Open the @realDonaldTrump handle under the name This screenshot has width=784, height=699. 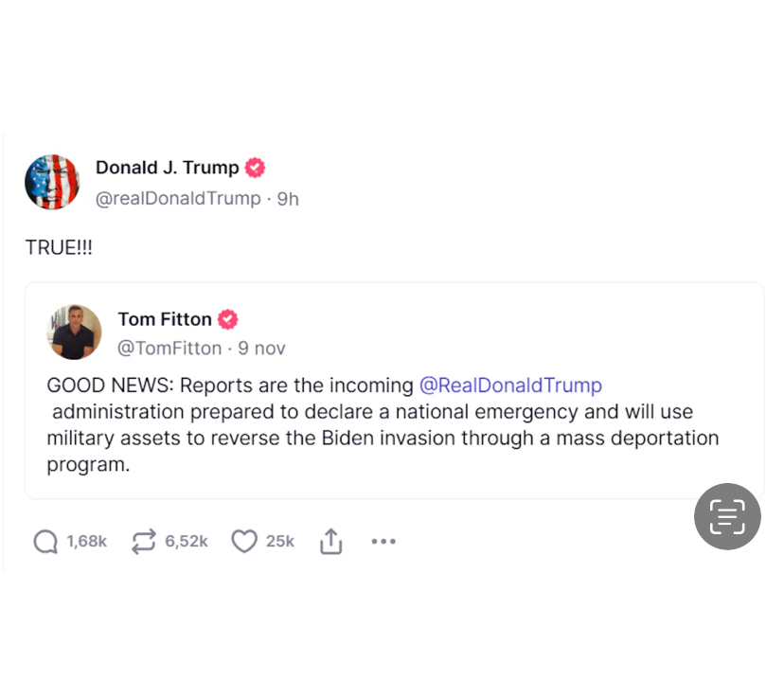pyautogui.click(x=178, y=198)
